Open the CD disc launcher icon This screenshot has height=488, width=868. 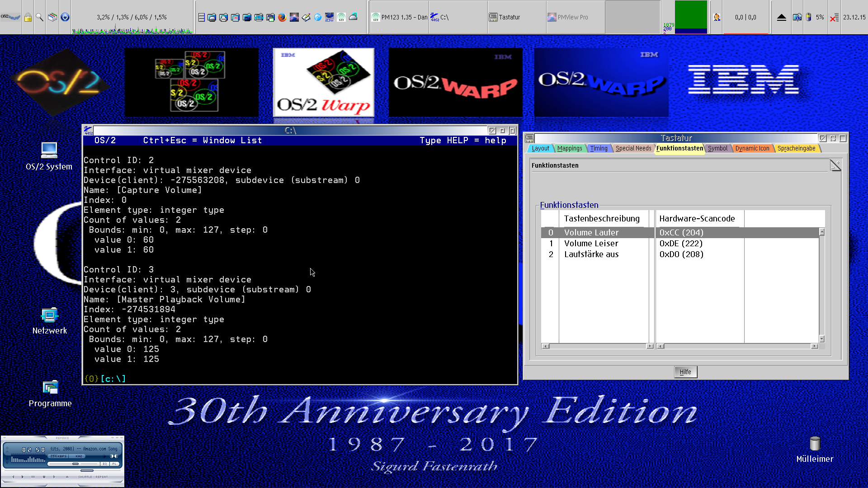click(318, 17)
